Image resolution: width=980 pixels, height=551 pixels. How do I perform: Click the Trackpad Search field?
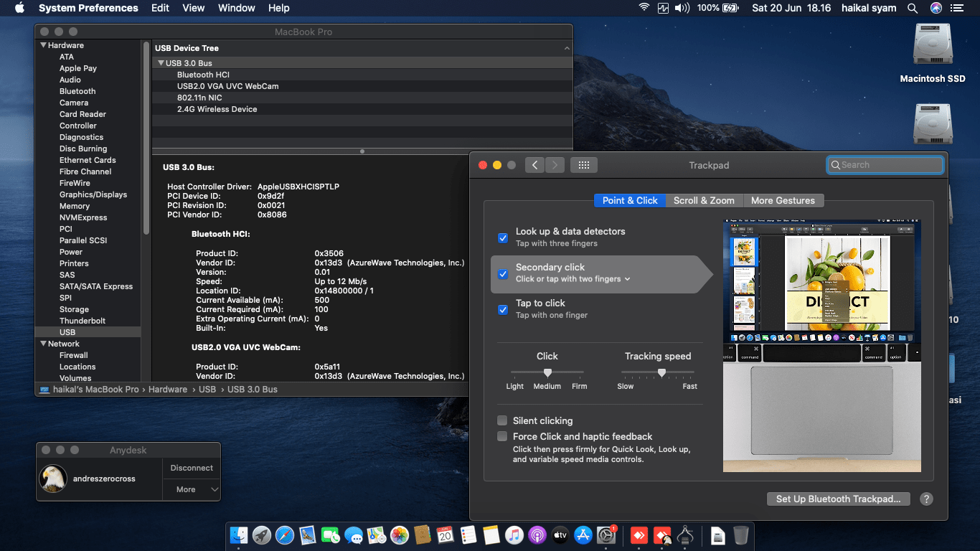point(885,165)
